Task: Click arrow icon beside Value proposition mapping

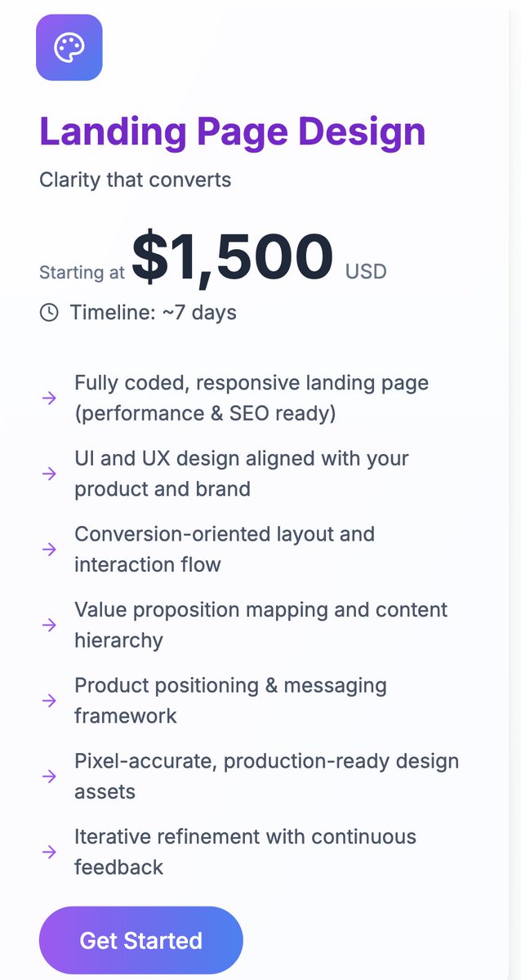Action: 49,625
